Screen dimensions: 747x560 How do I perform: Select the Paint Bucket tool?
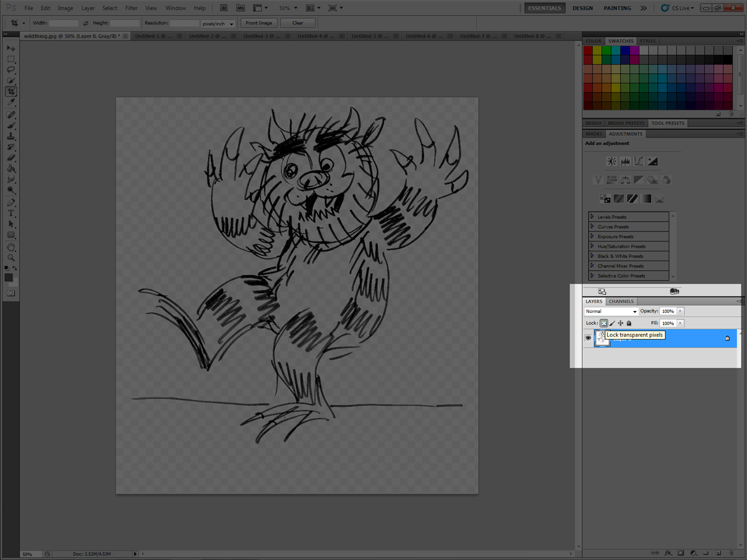coord(11,168)
